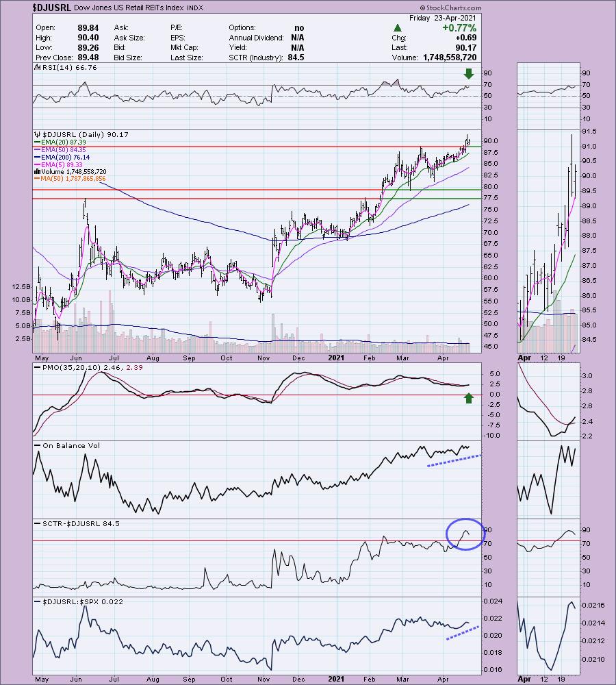616x685 pixels.
Task: Click the +0.77% percent change value
Action: click(x=459, y=28)
